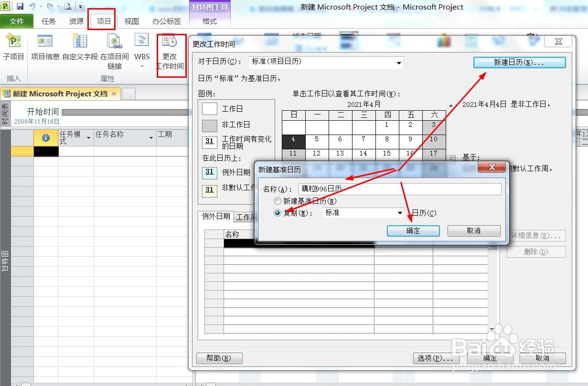Open print preview magnifier icon

[67, 6]
